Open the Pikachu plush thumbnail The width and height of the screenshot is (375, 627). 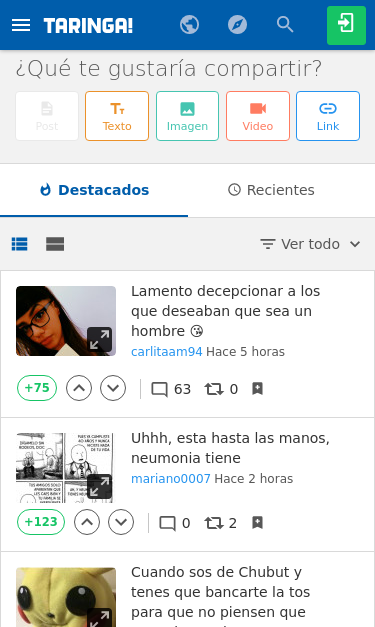tap(66, 597)
